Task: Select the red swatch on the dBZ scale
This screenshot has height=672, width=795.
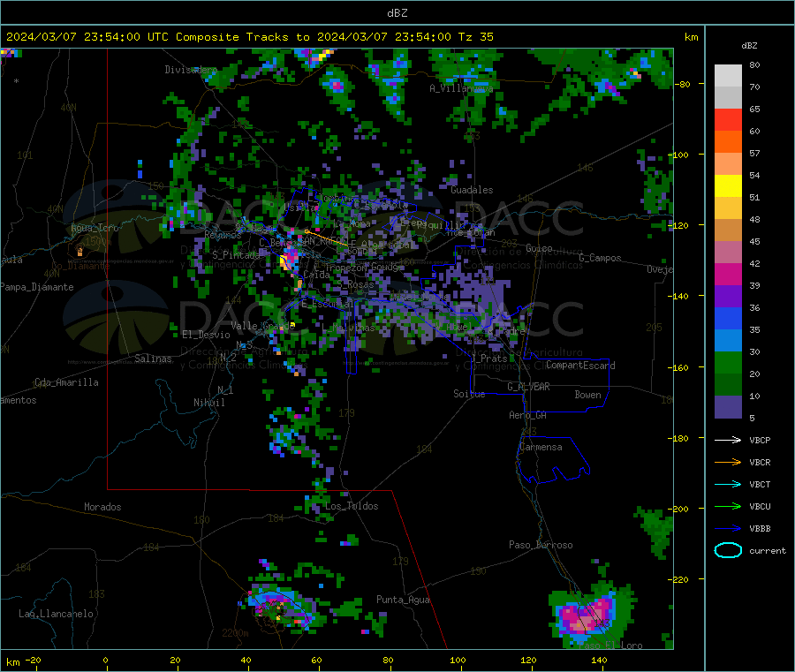Action: point(728,119)
